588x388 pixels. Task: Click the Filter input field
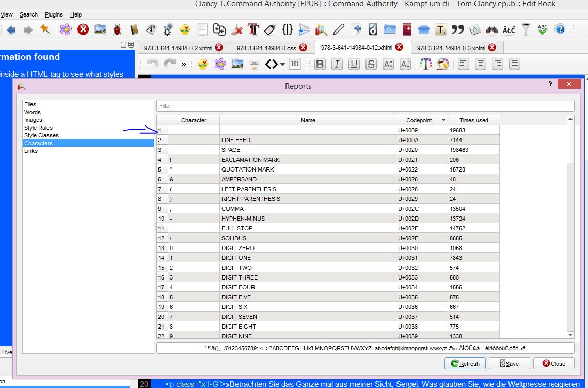coord(365,106)
